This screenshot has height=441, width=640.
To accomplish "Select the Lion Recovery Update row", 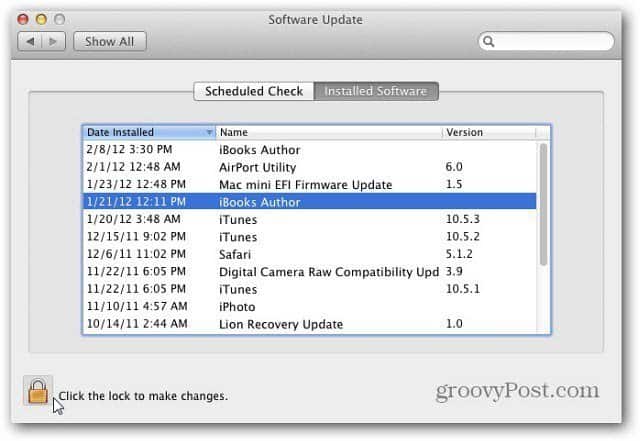I will 309,324.
